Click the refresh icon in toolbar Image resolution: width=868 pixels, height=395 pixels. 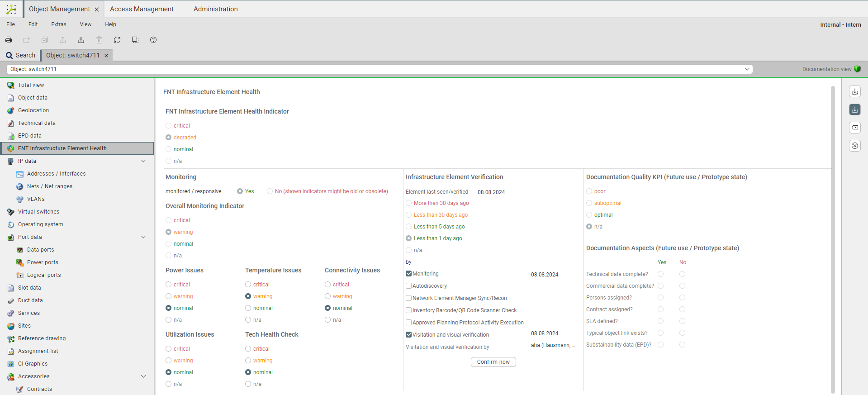pos(117,40)
